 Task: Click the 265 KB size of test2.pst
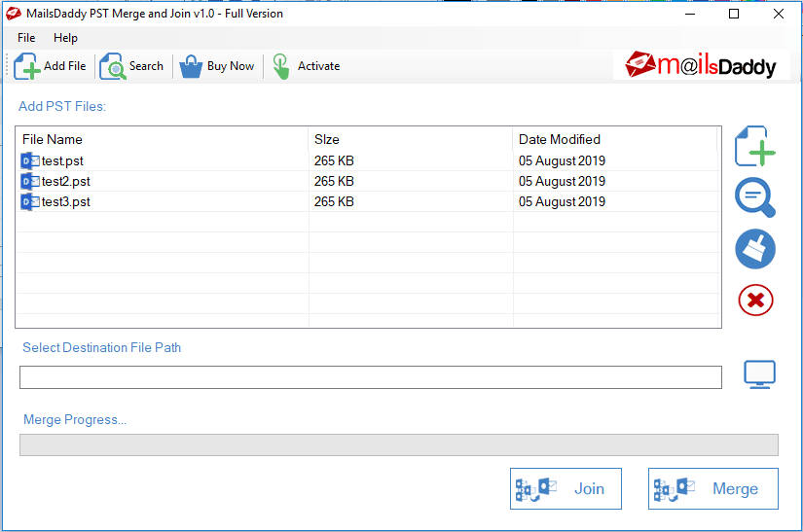point(334,181)
